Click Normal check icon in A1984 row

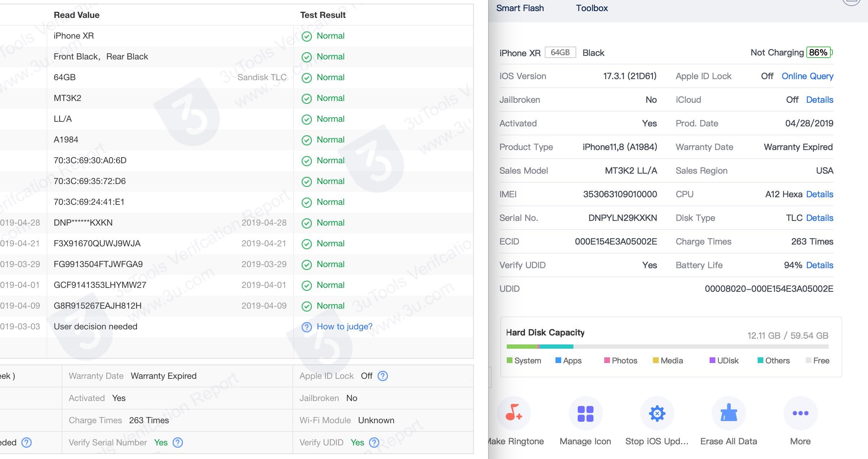click(306, 140)
